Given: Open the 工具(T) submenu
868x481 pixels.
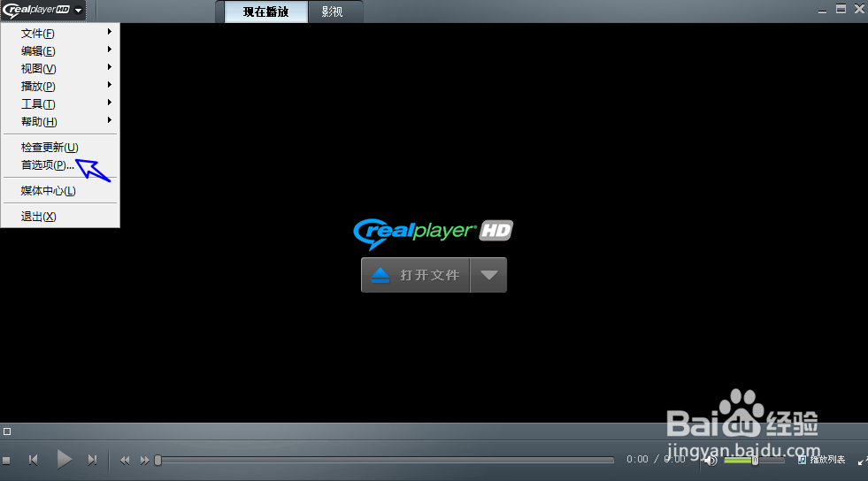Looking at the screenshot, I should point(60,104).
